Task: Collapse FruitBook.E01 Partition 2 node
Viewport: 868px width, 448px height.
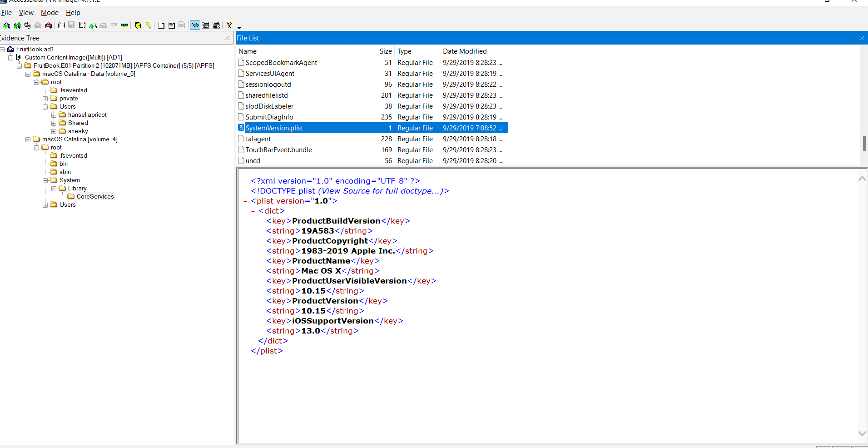Action: (20, 65)
